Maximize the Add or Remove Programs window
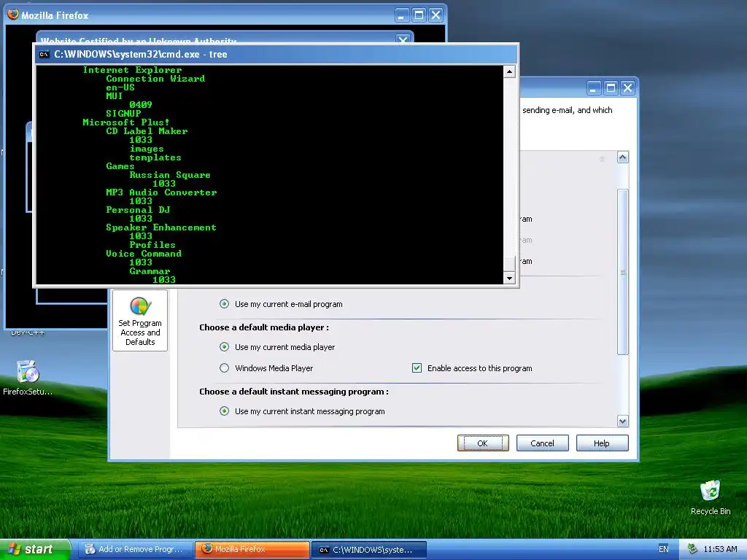This screenshot has width=747, height=560. coord(611,88)
